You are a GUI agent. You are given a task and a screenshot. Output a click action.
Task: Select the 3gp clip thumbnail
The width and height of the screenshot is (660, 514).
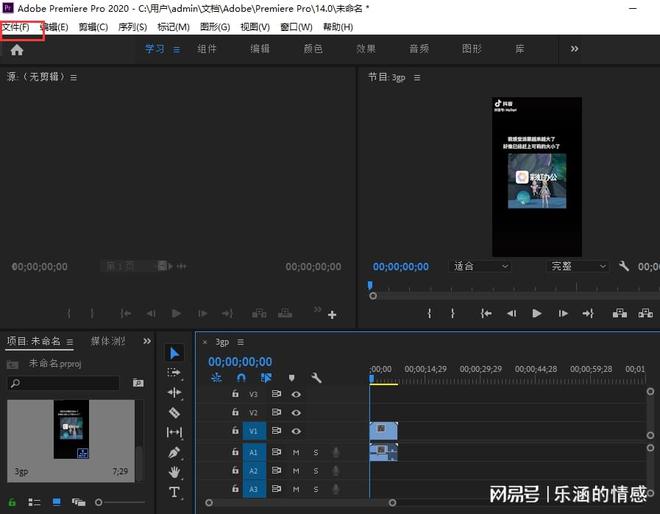pyautogui.click(x=71, y=429)
